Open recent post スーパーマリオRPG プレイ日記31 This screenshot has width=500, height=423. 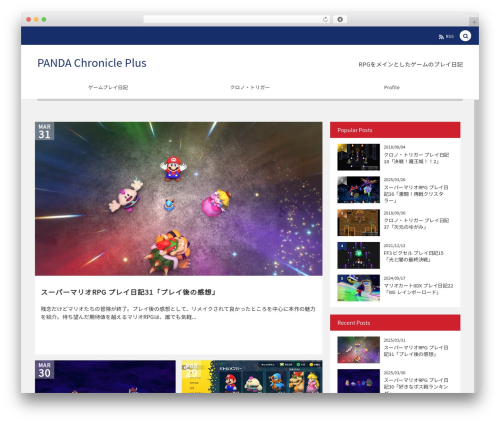coord(416,351)
